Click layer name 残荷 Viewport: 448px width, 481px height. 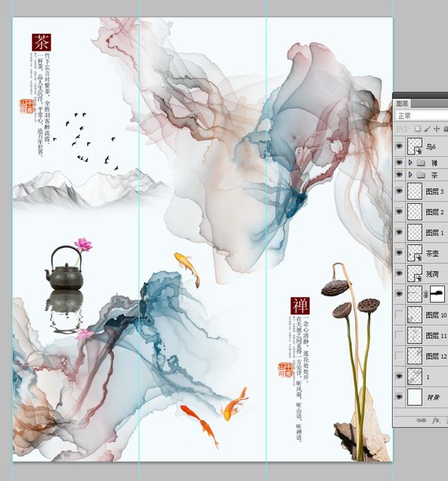[432, 274]
